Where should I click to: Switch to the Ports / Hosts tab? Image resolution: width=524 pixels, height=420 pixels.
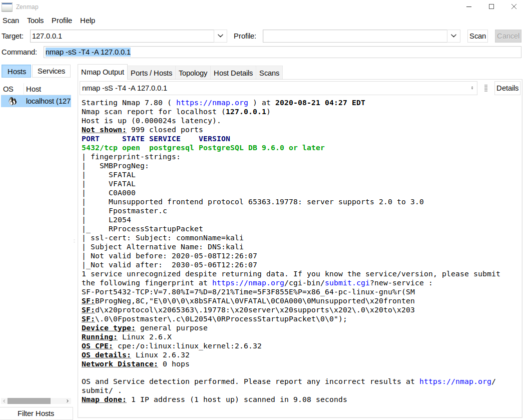click(151, 73)
